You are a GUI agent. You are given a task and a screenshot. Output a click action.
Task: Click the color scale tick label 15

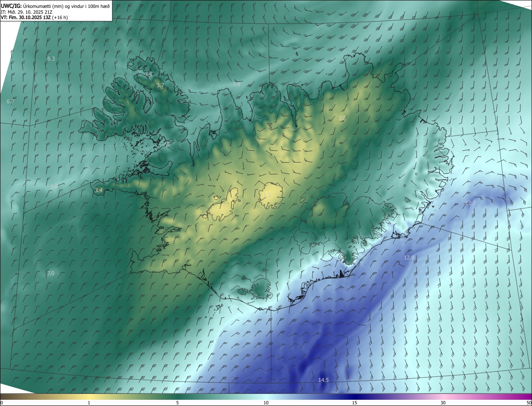point(355,403)
